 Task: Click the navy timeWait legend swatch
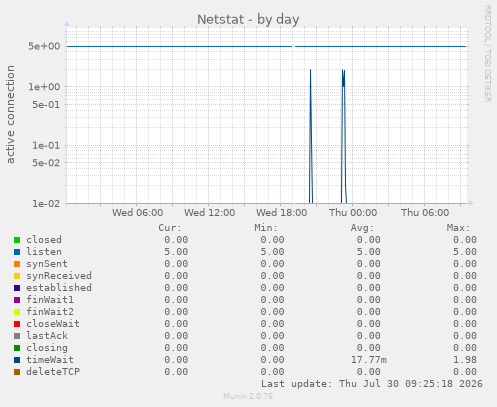click(x=17, y=360)
